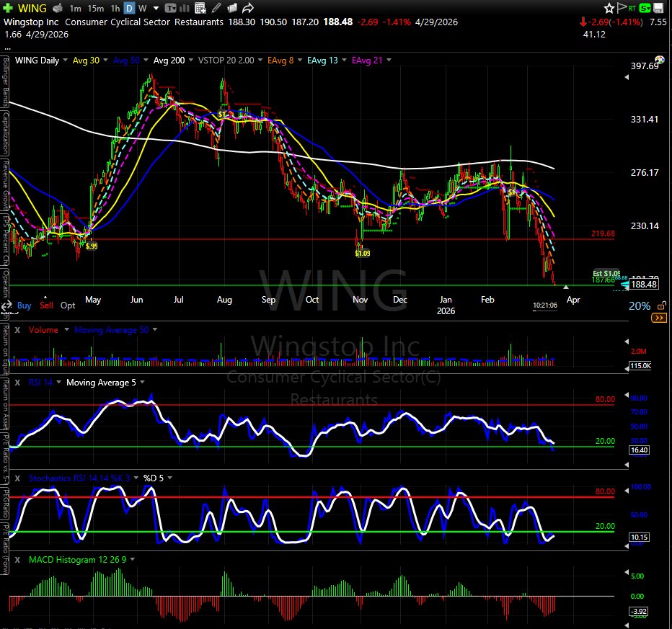
Task: Click the $.99 earnings marker
Action: coord(92,246)
